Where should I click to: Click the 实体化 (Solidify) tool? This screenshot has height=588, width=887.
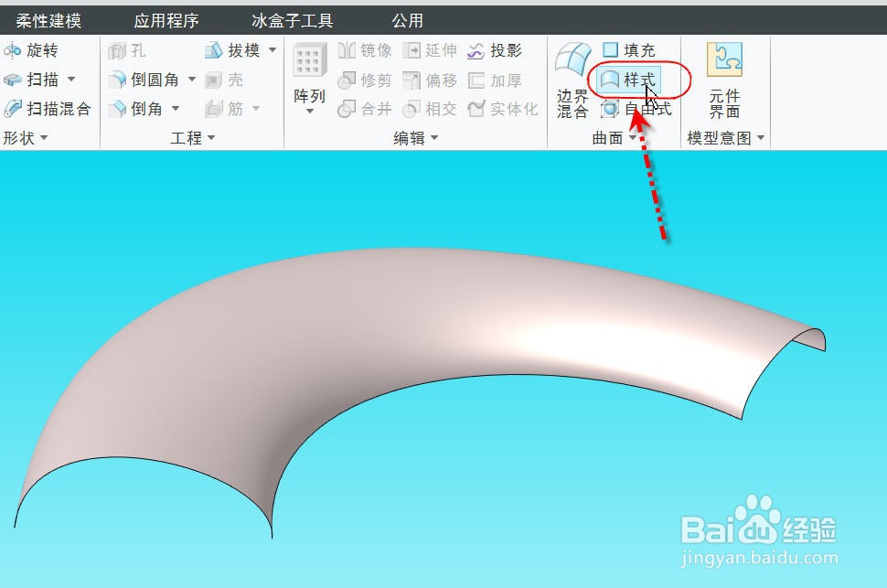[503, 109]
